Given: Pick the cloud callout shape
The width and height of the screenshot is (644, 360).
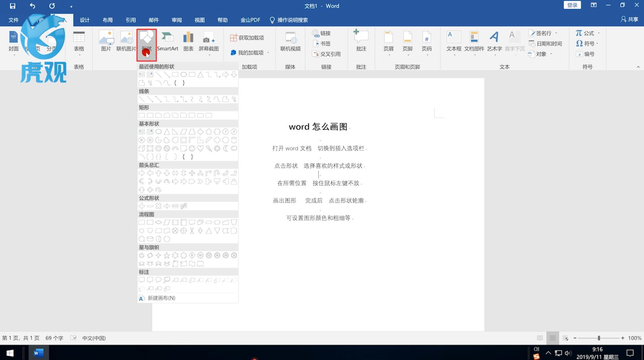Looking at the screenshot, I should tap(167, 280).
